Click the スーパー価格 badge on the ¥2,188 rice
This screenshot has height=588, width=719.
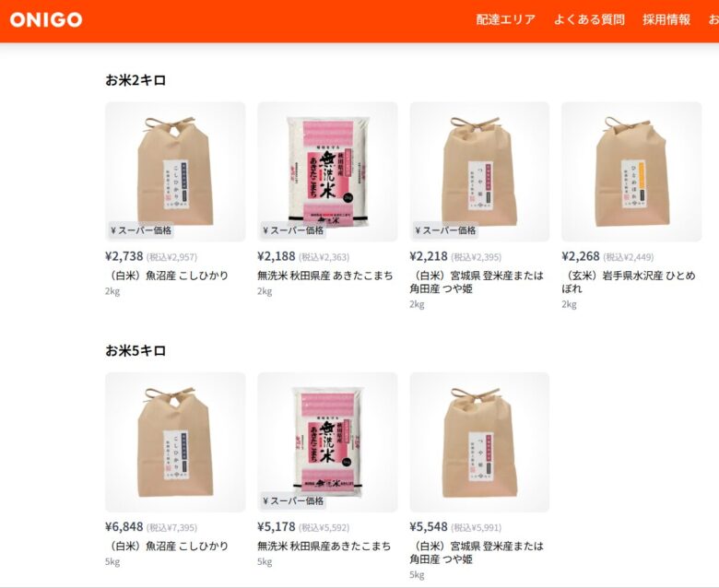(x=293, y=230)
